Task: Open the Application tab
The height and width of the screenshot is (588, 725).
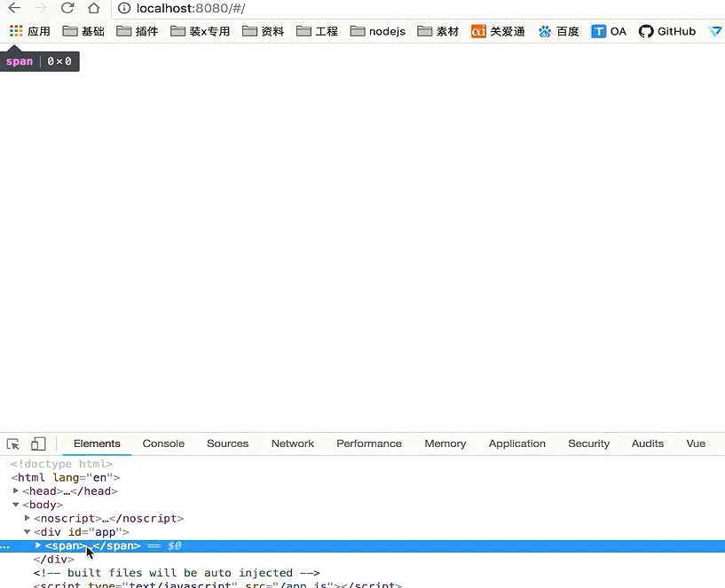Action: tap(517, 443)
